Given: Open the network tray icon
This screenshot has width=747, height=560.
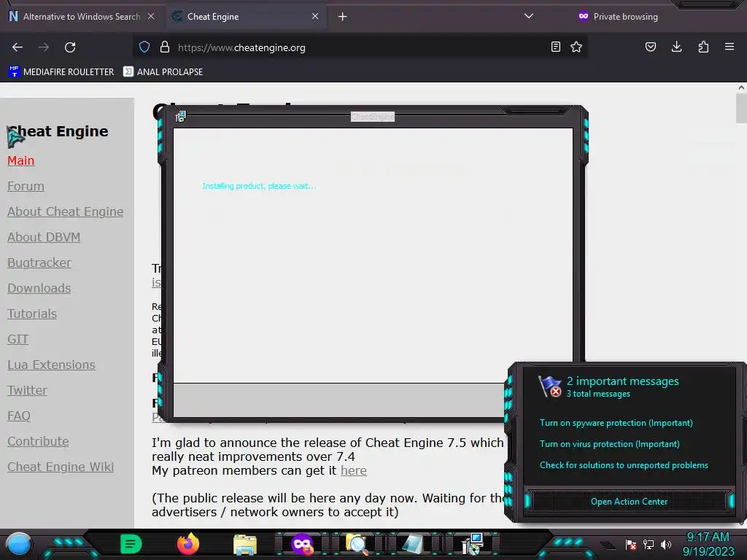Looking at the screenshot, I should pos(649,544).
